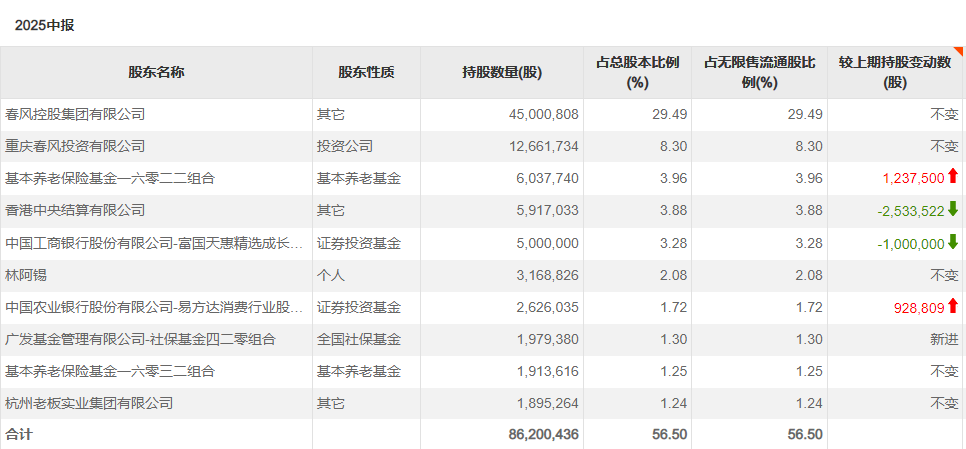Viewport: 966px width, 449px height.
Task: Click the share count 45,000,808
Action: [544, 115]
